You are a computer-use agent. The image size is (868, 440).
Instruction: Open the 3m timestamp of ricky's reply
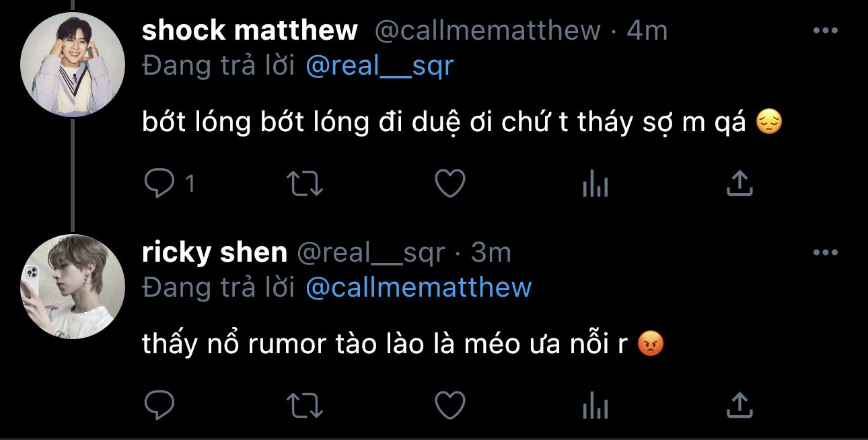(x=491, y=253)
